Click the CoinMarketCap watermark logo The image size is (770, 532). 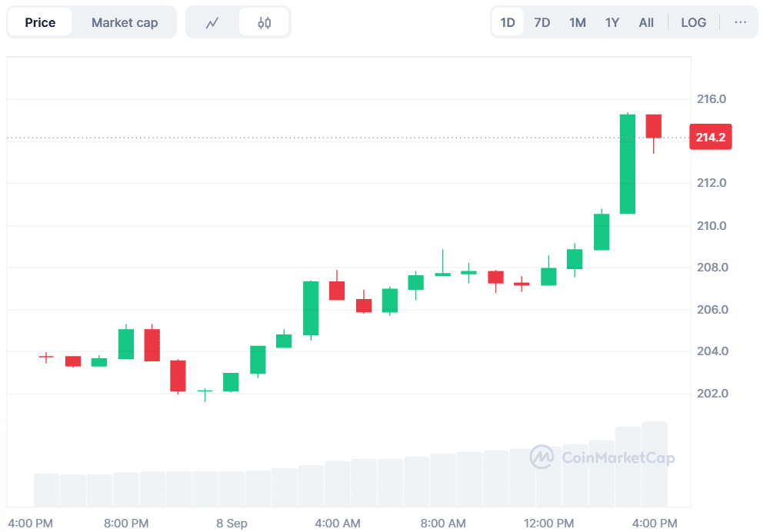pyautogui.click(x=602, y=457)
